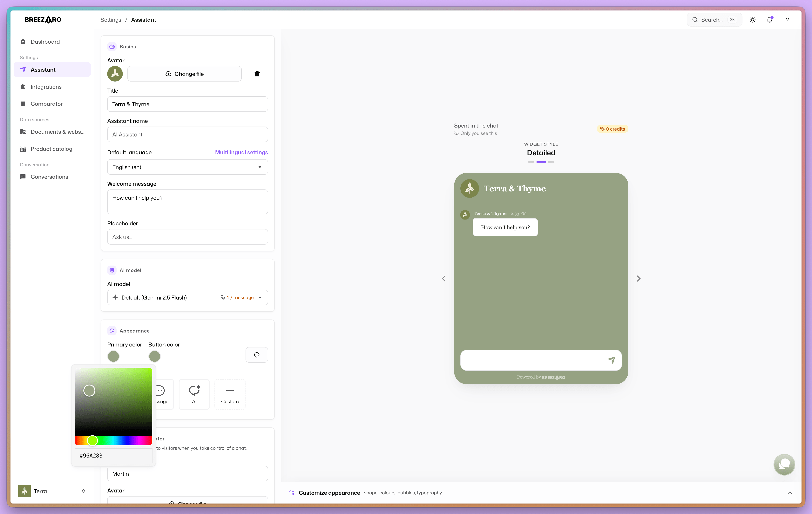Open the Terra workspace switcher
Screen dimensions: 812x514
pyautogui.click(x=52, y=491)
